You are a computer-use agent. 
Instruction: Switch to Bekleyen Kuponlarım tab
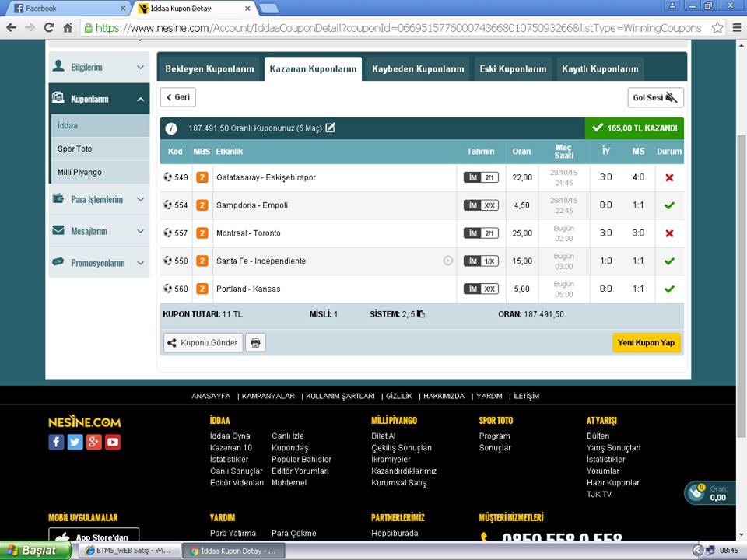tap(209, 69)
